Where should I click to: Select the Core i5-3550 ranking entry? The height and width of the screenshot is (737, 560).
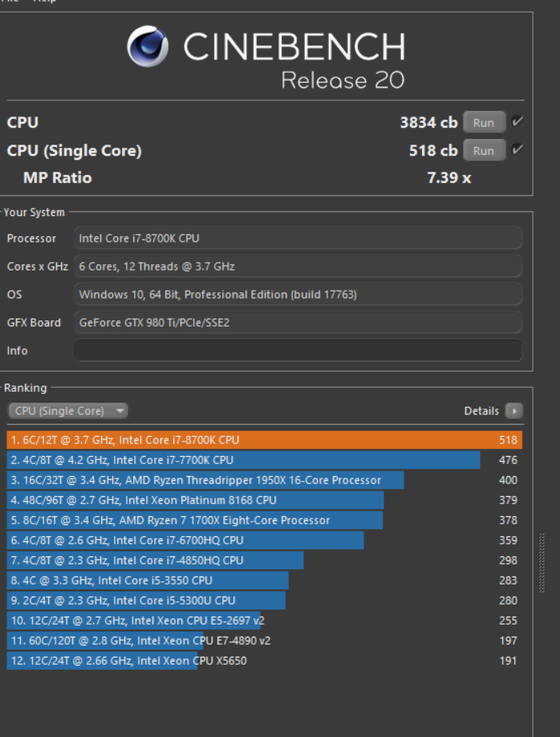point(148,580)
